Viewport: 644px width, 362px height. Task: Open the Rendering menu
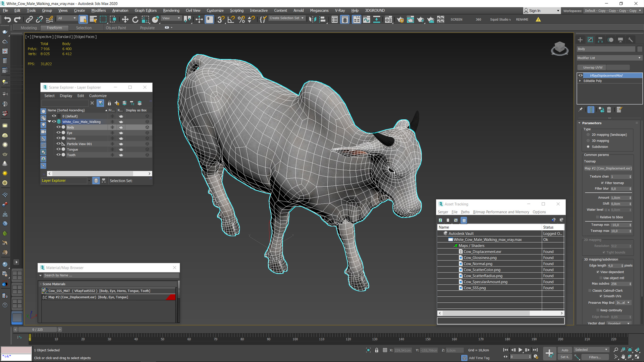coord(171,10)
